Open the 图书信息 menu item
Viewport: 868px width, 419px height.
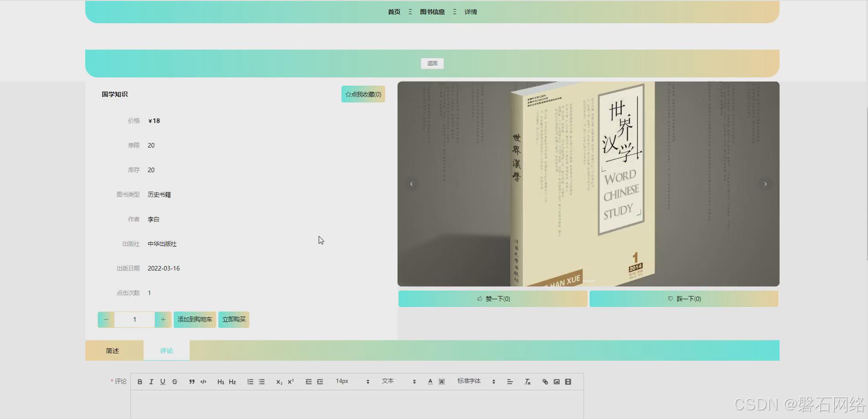[x=432, y=11]
